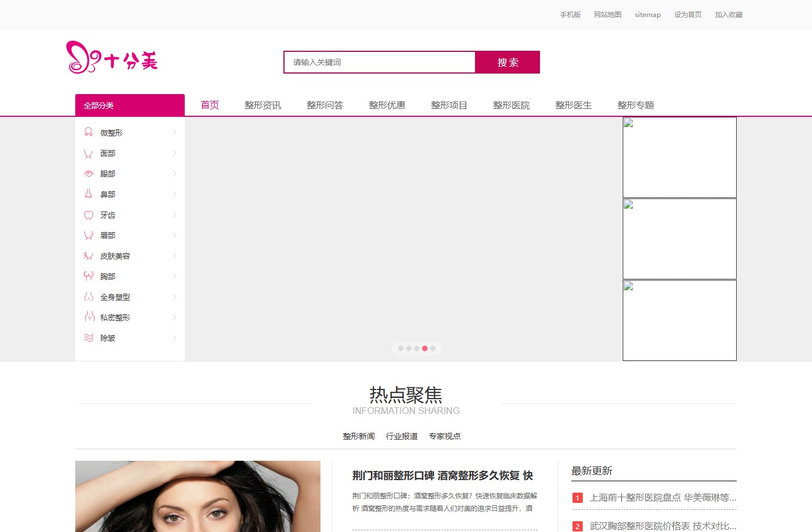Screen dimensions: 812x532
Task: Open the 全部分类 category menu
Action: [130, 105]
